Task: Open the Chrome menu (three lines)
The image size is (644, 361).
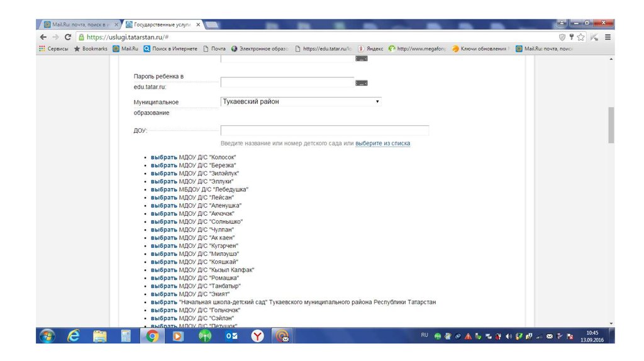Action: point(608,37)
